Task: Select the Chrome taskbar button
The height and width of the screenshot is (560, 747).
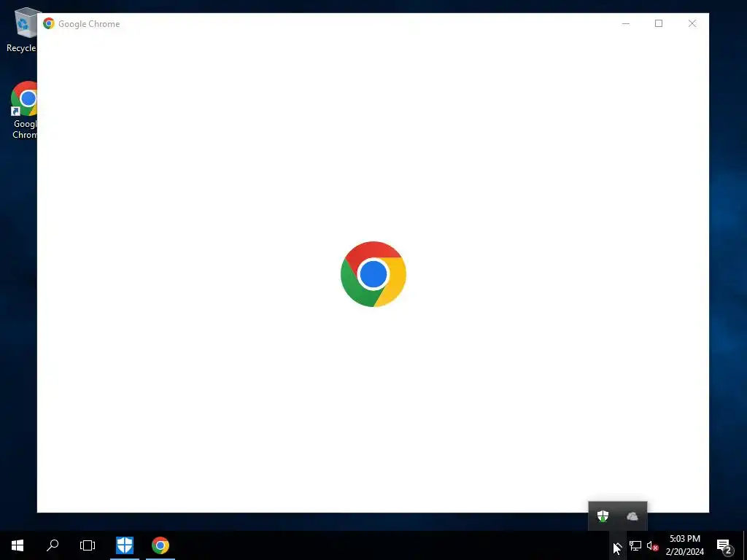Action: [160, 545]
